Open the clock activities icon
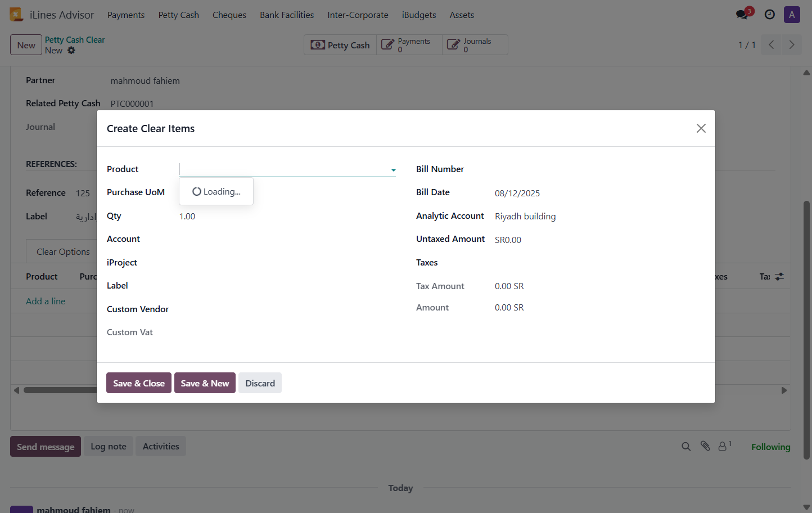 coord(770,15)
